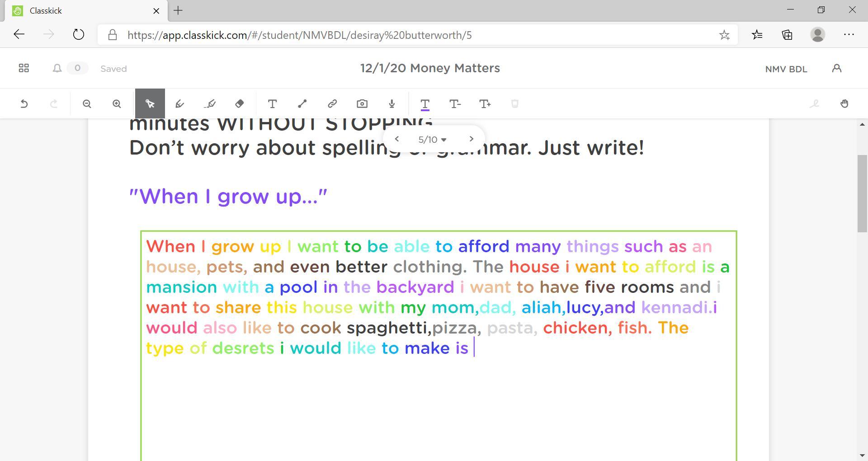This screenshot has width=868, height=461.
Task: Increase text size with T plus
Action: 485,104
